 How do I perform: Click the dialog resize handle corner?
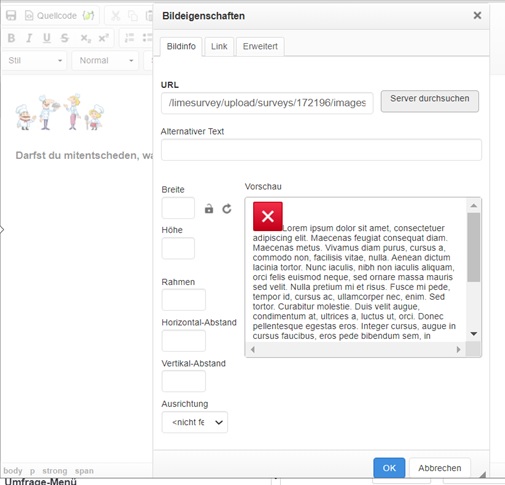(483, 474)
